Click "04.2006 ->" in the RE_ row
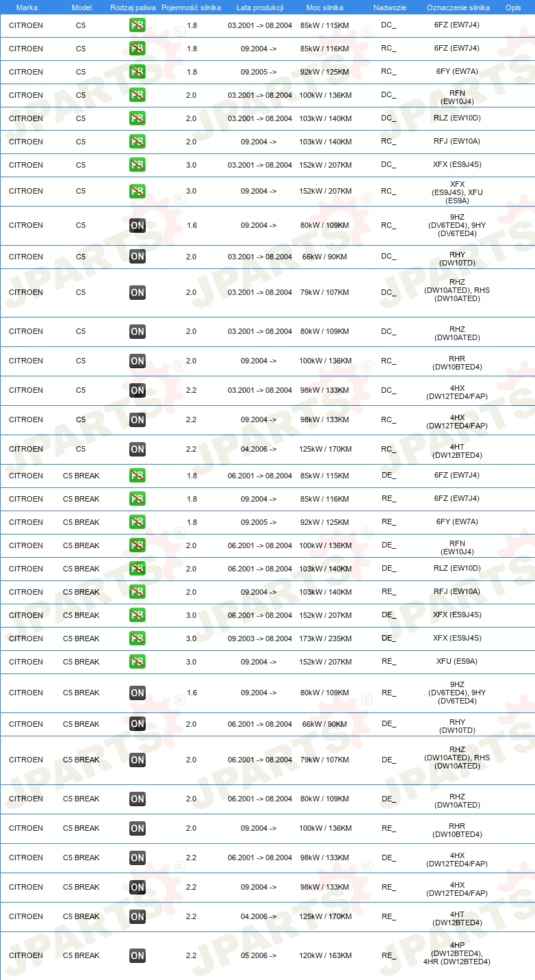 [x=259, y=916]
